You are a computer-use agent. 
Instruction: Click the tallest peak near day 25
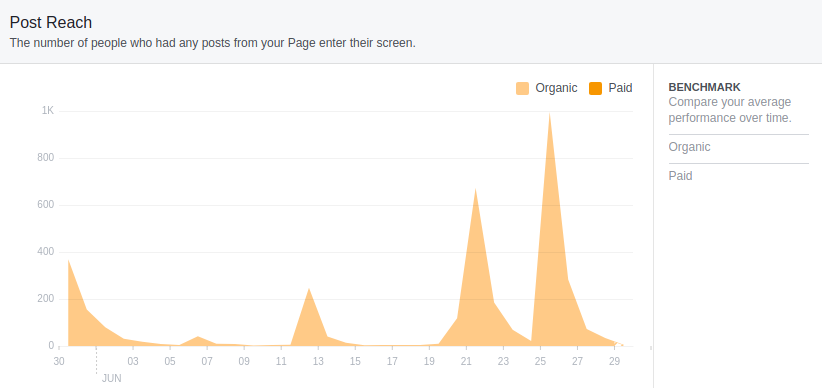click(549, 113)
